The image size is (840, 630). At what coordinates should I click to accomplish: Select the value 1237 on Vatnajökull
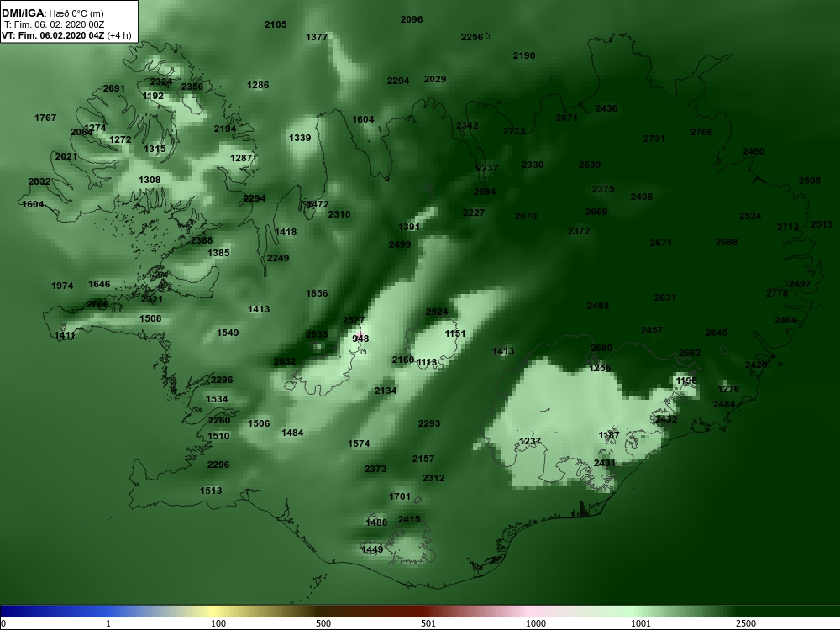[x=530, y=441]
